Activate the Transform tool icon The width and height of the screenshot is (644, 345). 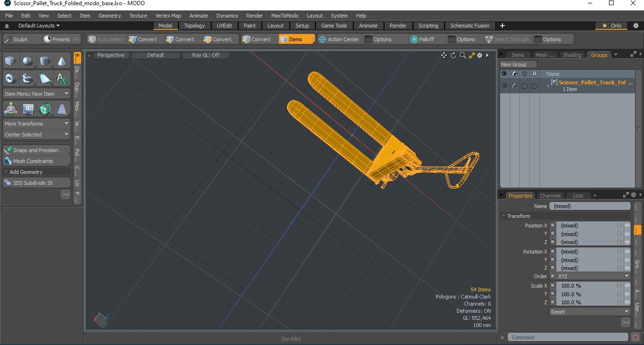(11, 109)
